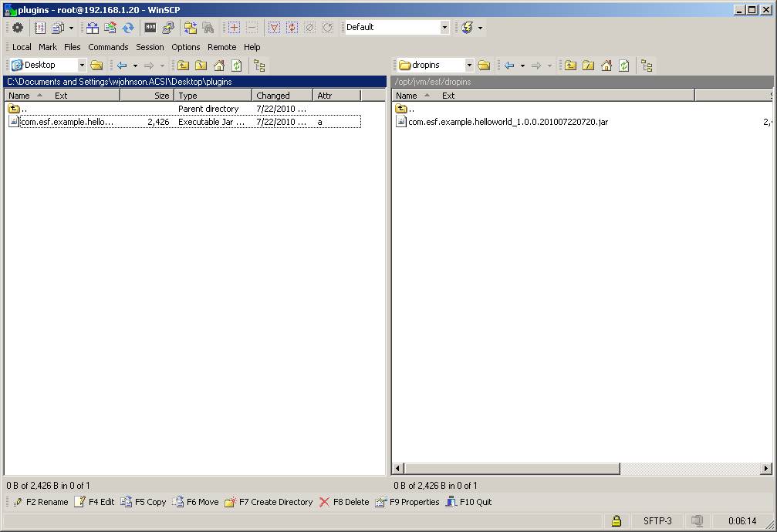This screenshot has width=777, height=532.
Task: Open the Remote menu
Action: (221, 47)
